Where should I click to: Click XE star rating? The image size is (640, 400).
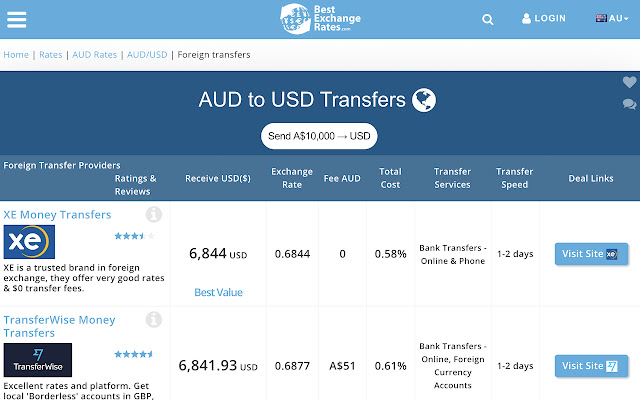coord(135,236)
